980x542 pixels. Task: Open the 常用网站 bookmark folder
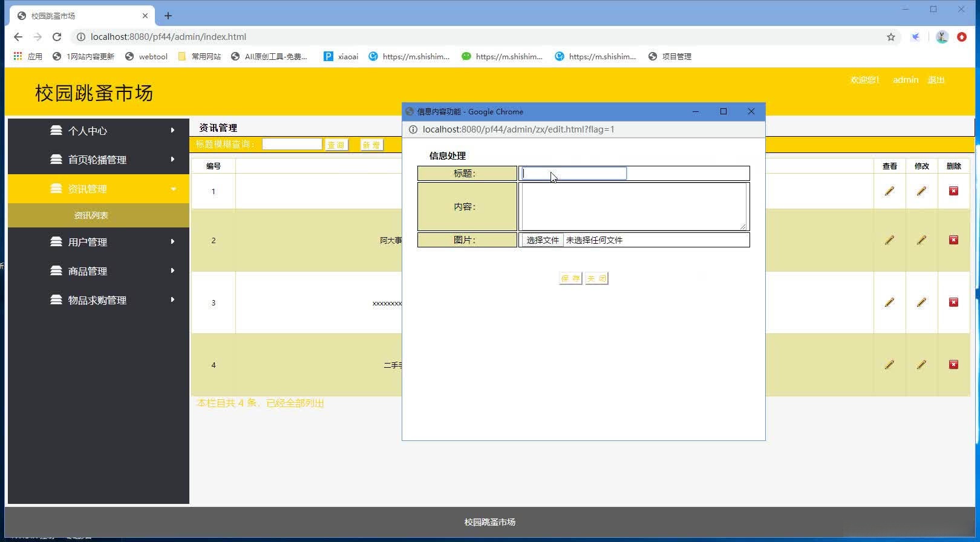pos(200,56)
